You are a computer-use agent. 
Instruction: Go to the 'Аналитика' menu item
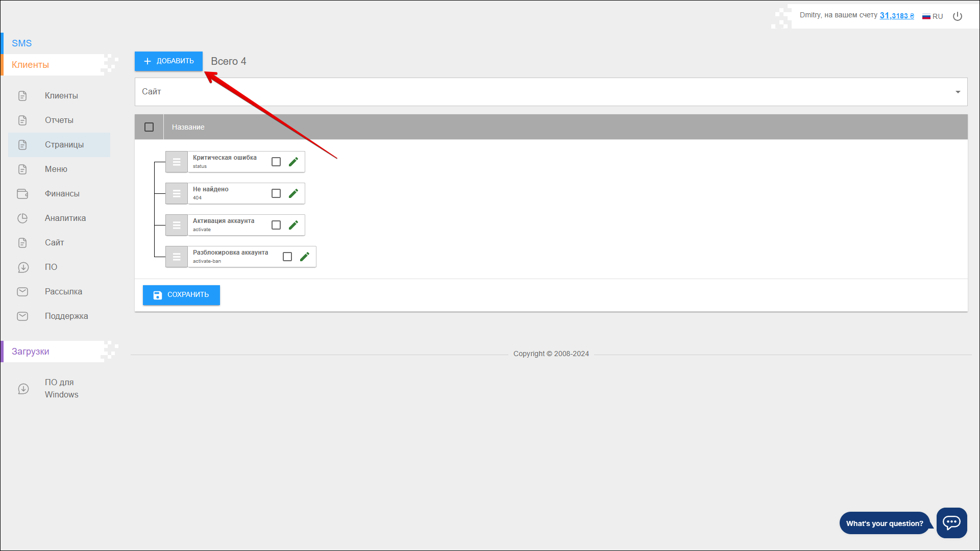coord(65,218)
